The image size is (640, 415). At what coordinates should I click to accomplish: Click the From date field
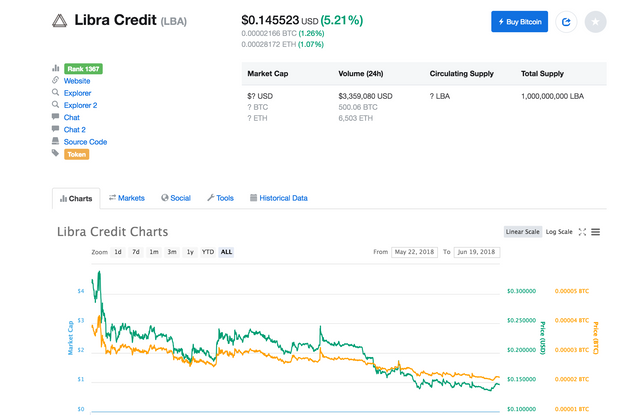click(x=416, y=252)
